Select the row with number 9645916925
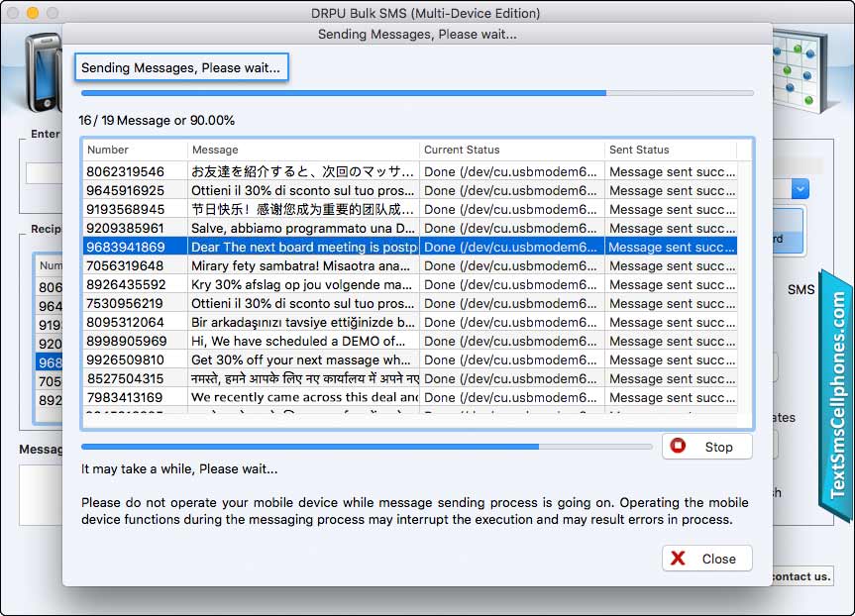Viewport: 855px width, 616px height. (409, 190)
